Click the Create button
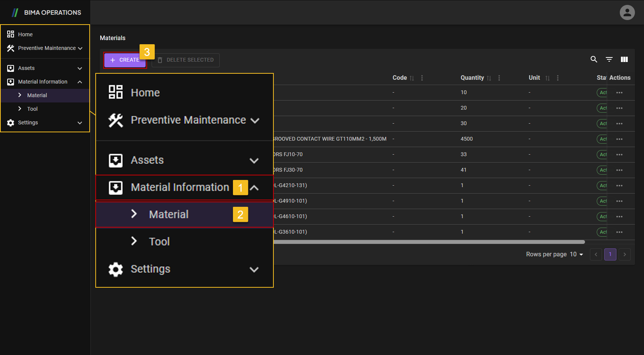The width and height of the screenshot is (644, 355). pos(125,60)
